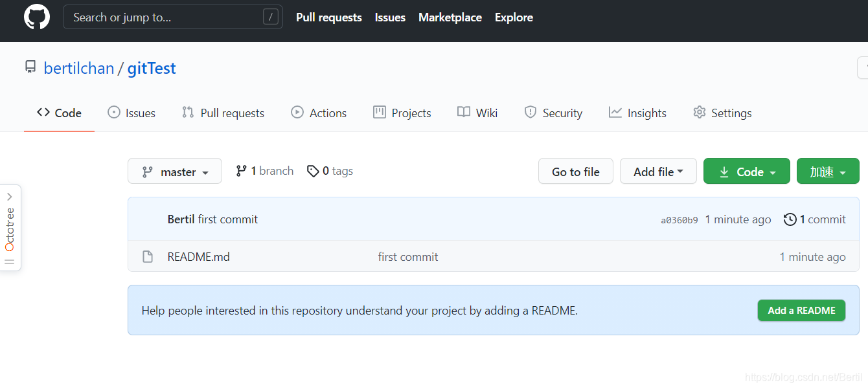Screen dimensions: 868x389
Task: Go to Marketplace
Action: point(450,17)
